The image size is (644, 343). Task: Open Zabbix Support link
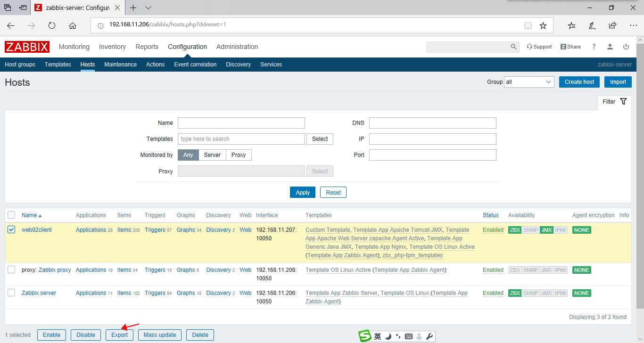[539, 47]
